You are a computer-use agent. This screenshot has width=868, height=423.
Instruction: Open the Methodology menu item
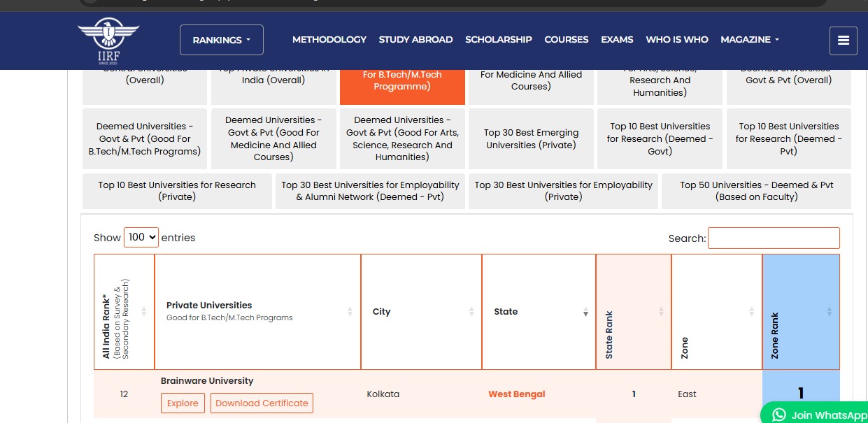[x=329, y=40]
